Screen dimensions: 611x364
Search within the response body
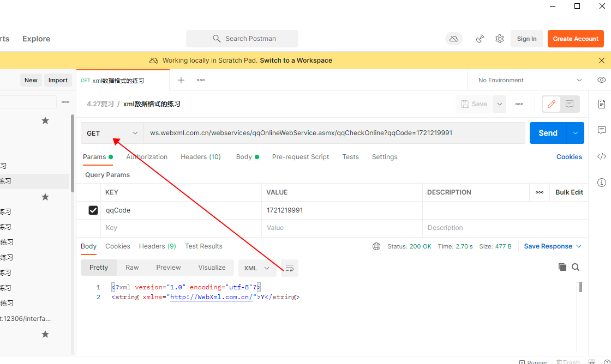click(x=576, y=267)
